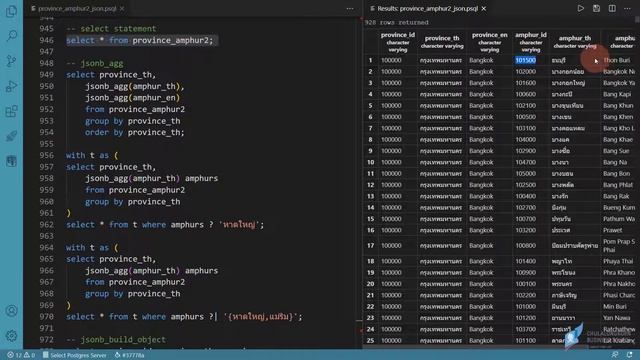Split the results editor with the split icon
This screenshot has width=640, height=360.
(x=612, y=8)
